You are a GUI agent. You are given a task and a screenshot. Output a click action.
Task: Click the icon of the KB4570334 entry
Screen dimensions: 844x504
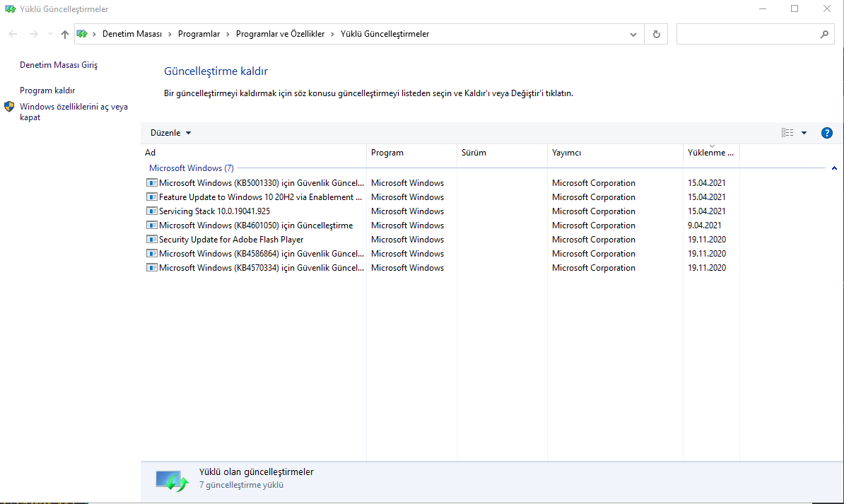pos(152,268)
